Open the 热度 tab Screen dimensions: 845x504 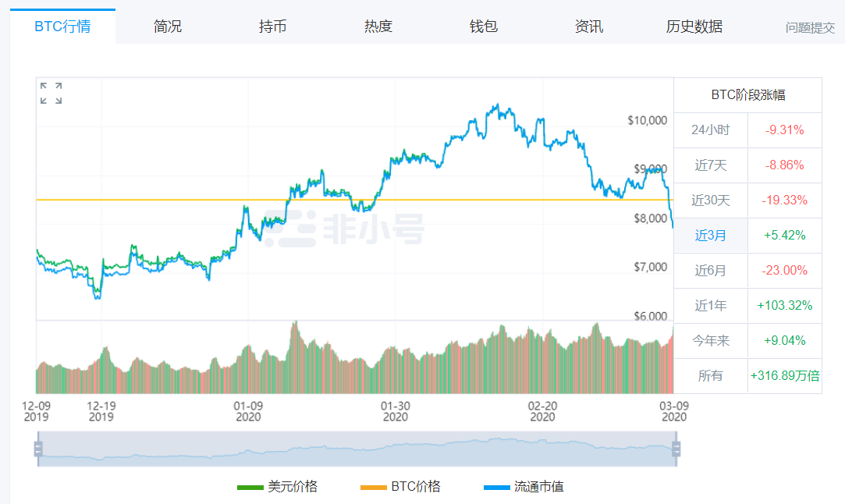pyautogui.click(x=378, y=27)
